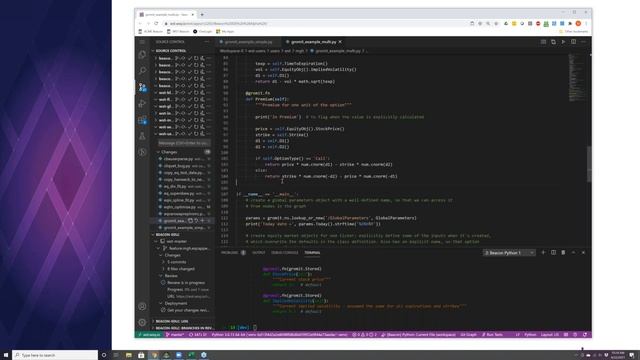Screen dimensions: 640x360
Task: Split the terminal pane
Action: point(553,253)
